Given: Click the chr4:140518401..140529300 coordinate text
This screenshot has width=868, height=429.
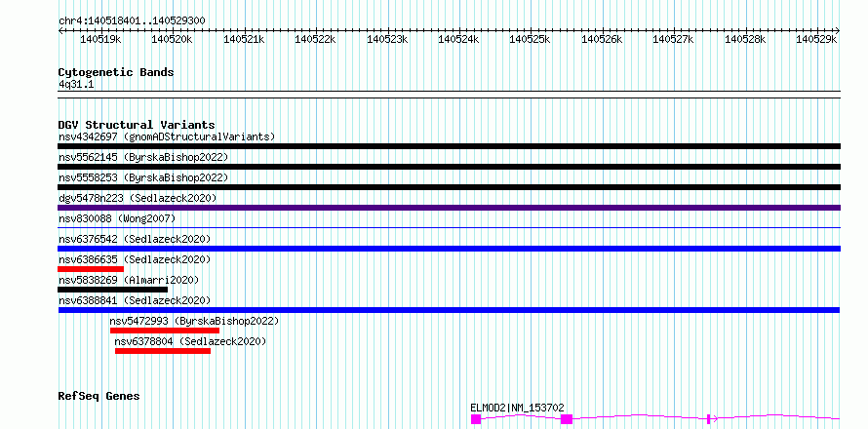Looking at the screenshot, I should pos(132,20).
